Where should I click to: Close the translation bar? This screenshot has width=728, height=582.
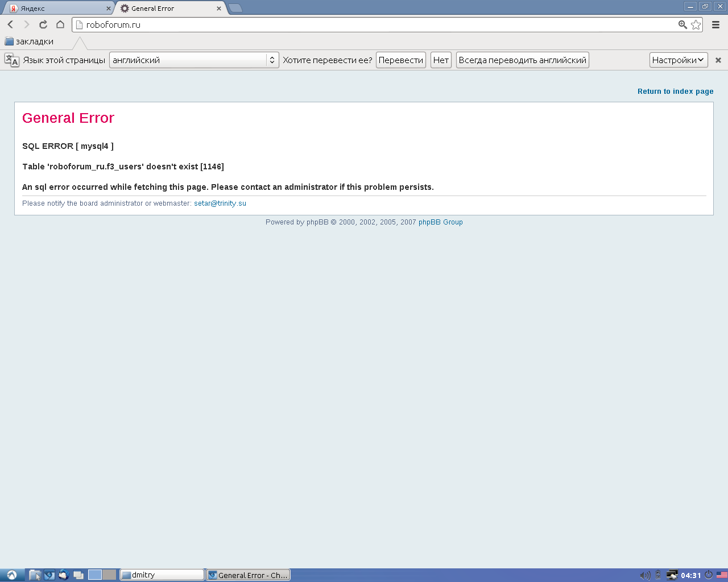click(718, 60)
